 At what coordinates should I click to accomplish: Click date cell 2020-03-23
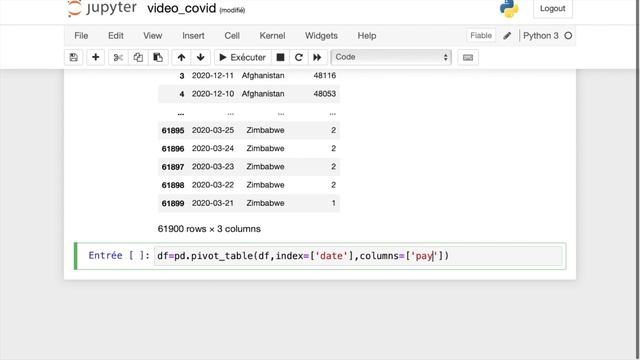click(213, 167)
